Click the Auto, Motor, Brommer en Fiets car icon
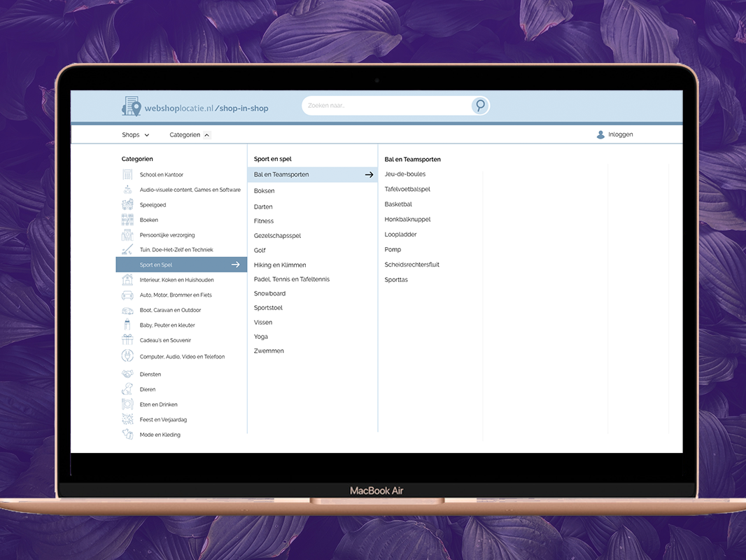 point(127,295)
